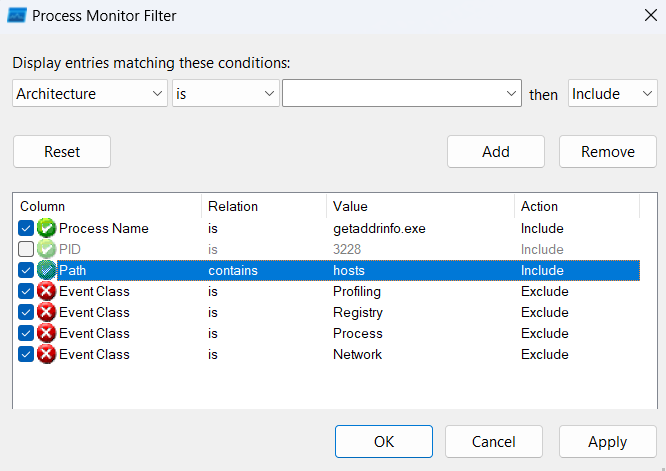Uncheck the Process Name filter checkbox
The width and height of the screenshot is (666, 471).
[26, 228]
